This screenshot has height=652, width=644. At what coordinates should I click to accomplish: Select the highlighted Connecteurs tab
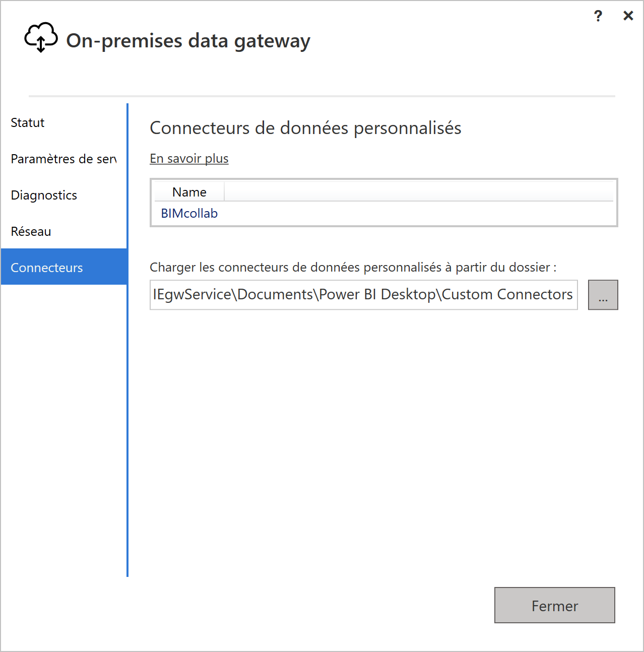coord(64,267)
